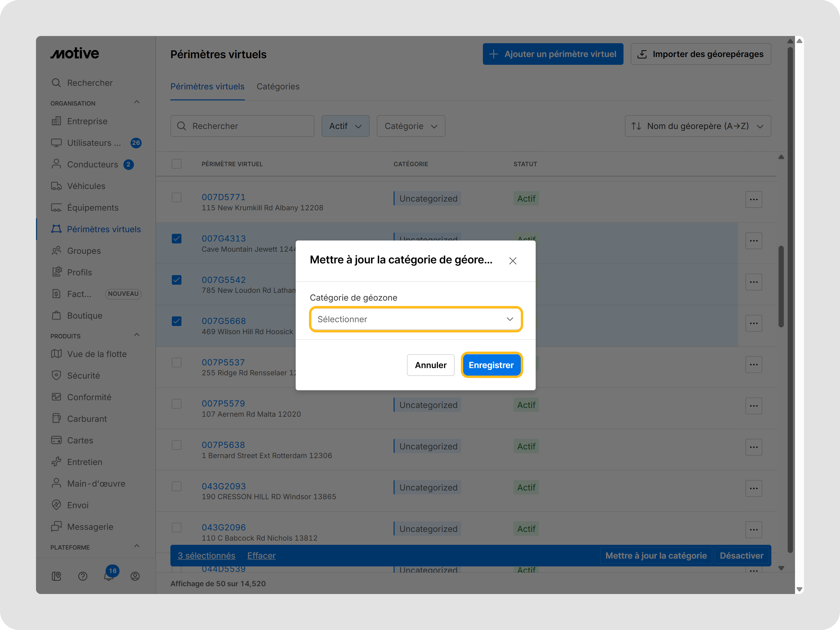Close the update category dialog

pyautogui.click(x=512, y=261)
